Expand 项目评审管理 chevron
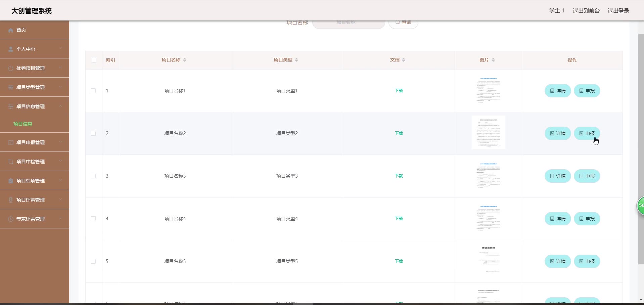Screen dimensions: 644x305 (x=60, y=200)
